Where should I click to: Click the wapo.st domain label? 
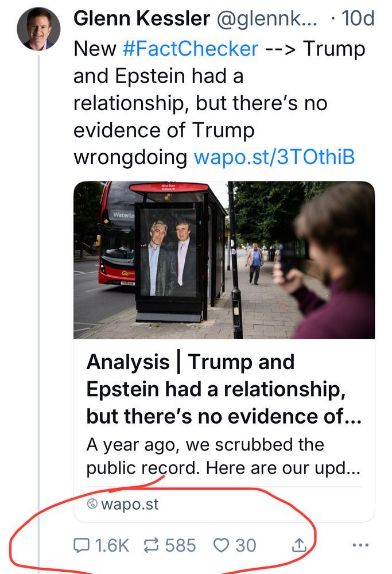(130, 504)
